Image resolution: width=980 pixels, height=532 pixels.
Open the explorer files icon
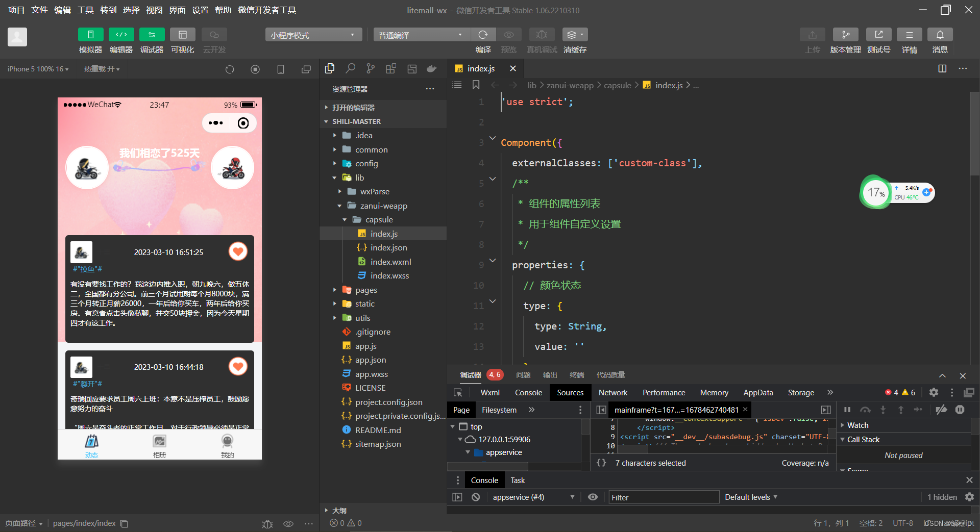click(x=330, y=68)
